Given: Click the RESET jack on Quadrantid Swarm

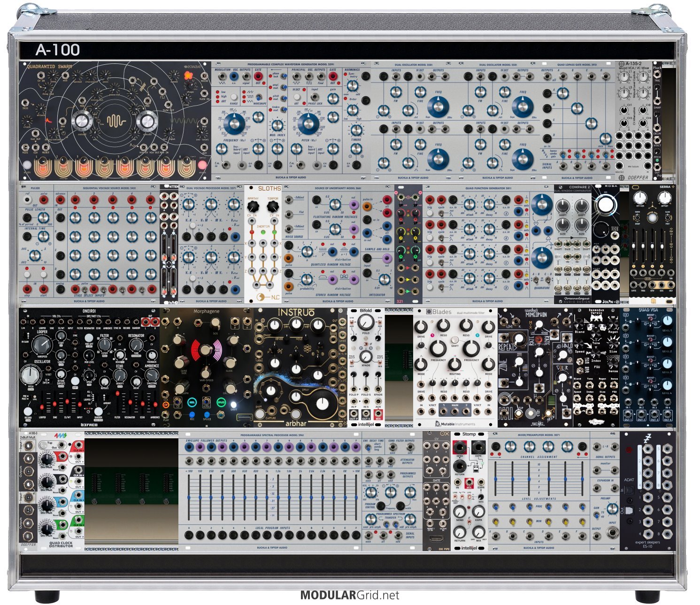Looking at the screenshot, I should (x=46, y=147).
